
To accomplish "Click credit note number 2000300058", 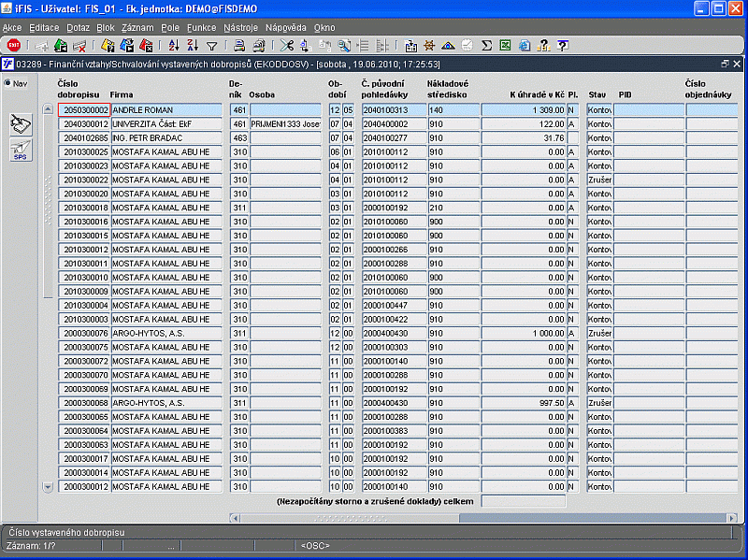I will click(x=84, y=403).
